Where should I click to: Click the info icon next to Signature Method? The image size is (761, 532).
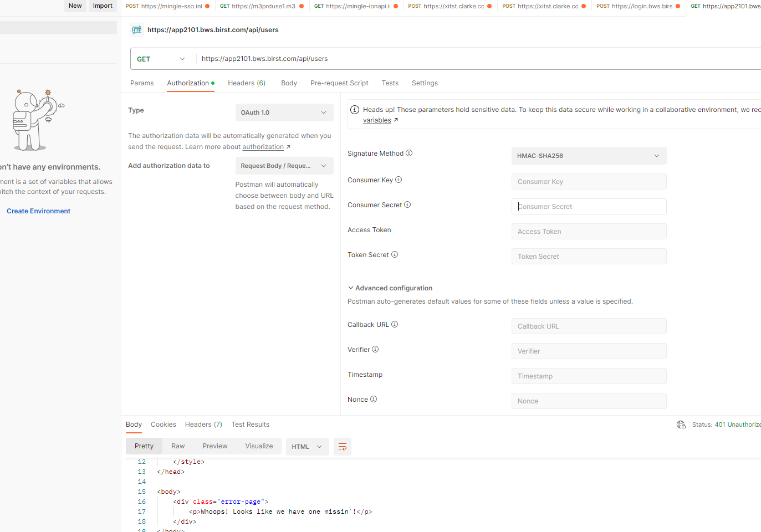[409, 153]
